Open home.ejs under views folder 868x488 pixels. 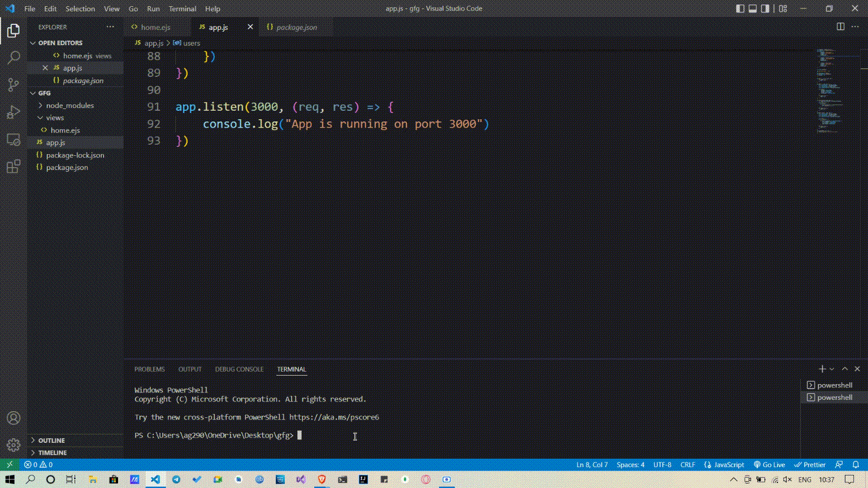click(75, 130)
